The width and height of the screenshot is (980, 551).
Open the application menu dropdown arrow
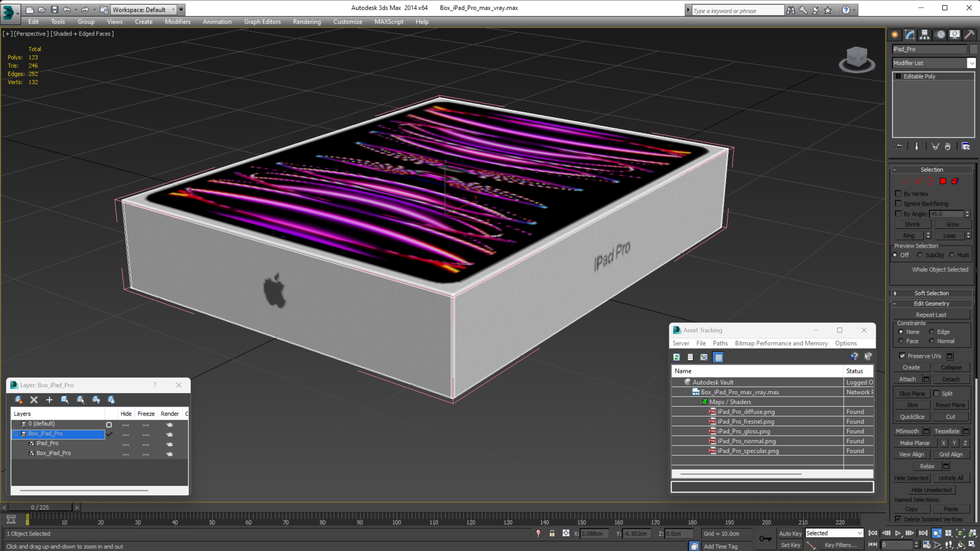pos(18,14)
